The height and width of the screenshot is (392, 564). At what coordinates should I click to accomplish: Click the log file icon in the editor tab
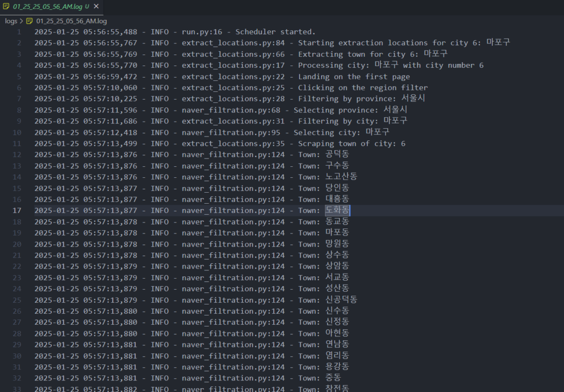pyautogui.click(x=7, y=7)
